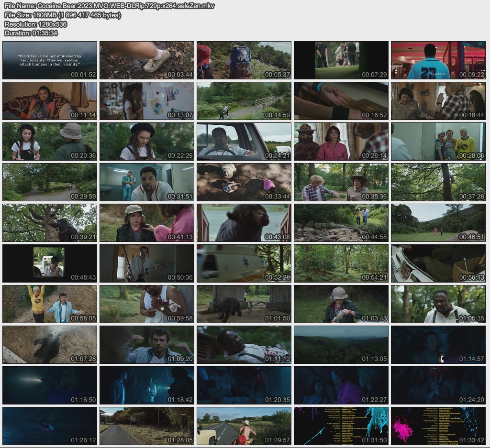
Task: Select the final credits thumbnail 01:33:42
Action: [x=438, y=426]
